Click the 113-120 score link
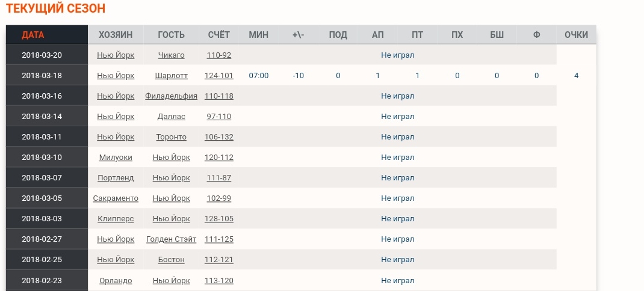 [218, 280]
